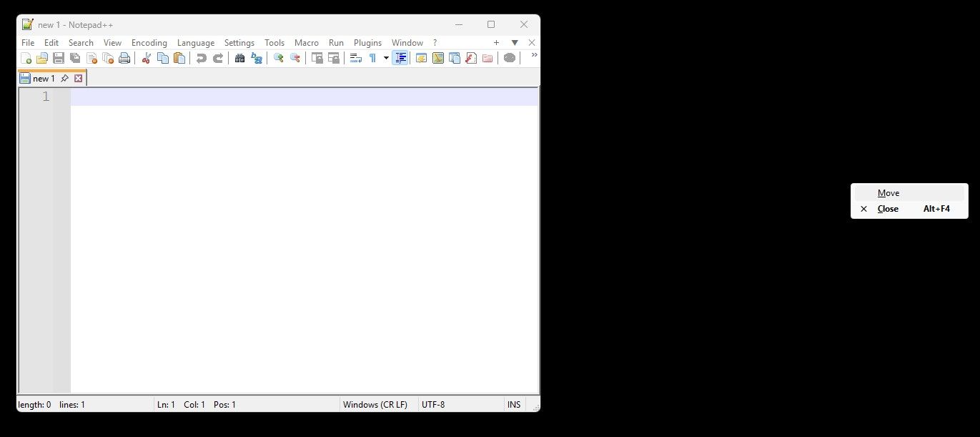The width and height of the screenshot is (980, 437).
Task: Click the gray oval icon after Folder as Workspace
Action: [x=510, y=58]
